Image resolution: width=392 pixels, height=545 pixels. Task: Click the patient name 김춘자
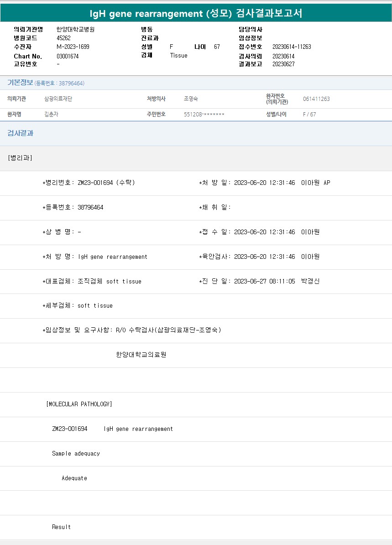tap(51, 115)
